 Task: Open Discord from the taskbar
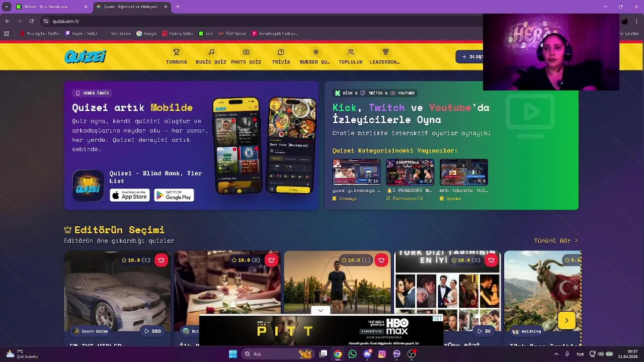click(367, 354)
